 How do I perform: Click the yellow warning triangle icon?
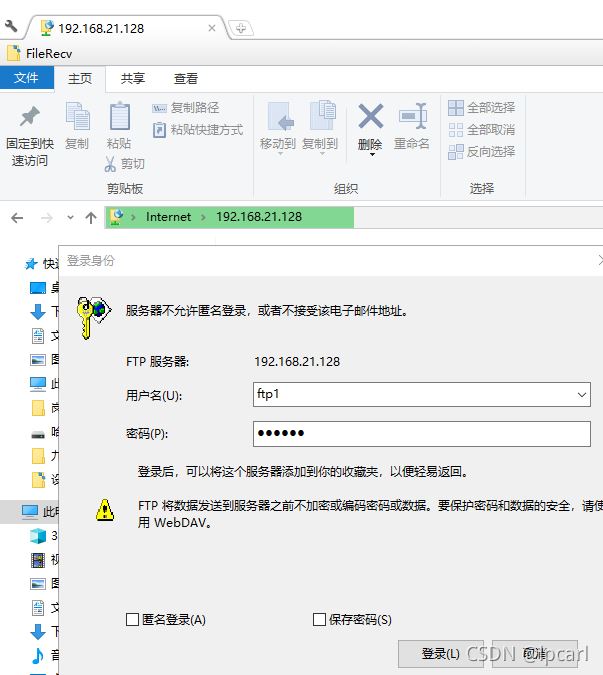click(x=105, y=510)
